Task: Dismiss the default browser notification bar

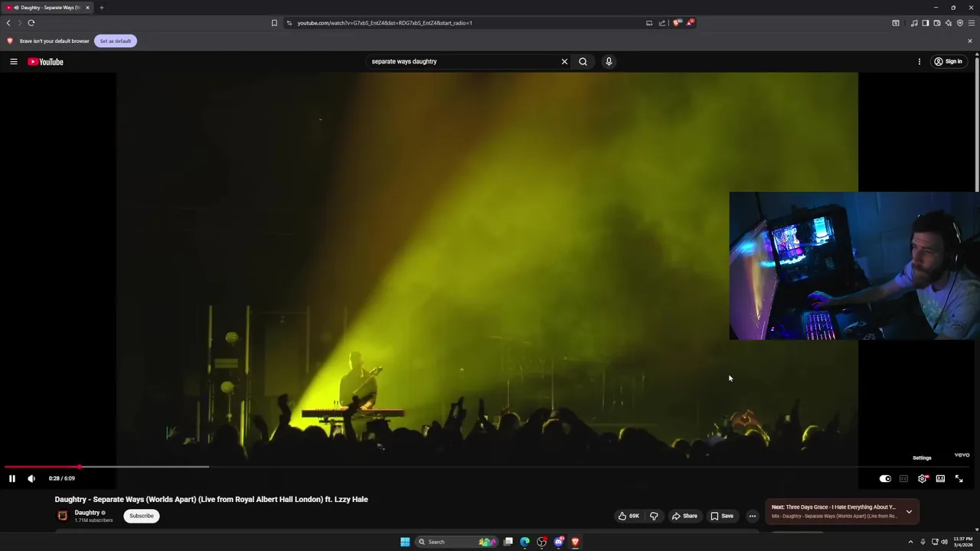Action: [x=970, y=41]
